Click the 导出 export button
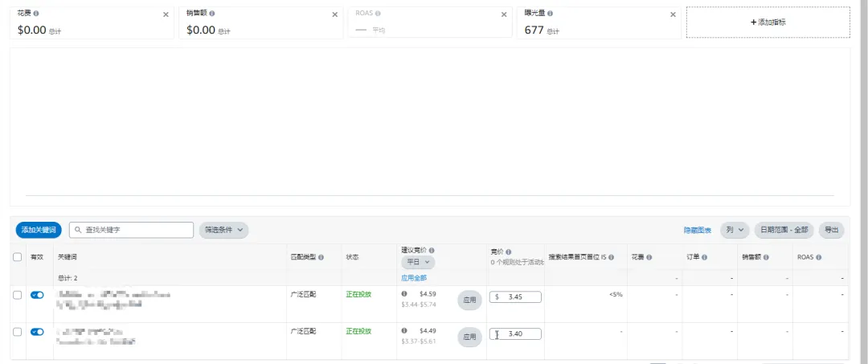The image size is (868, 364). point(832,230)
